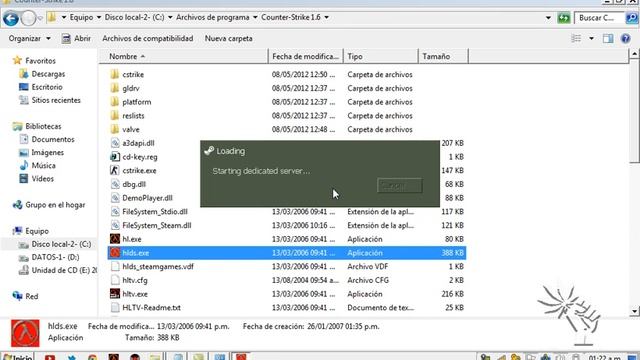The height and width of the screenshot is (360, 640).
Task: Open the view options dropdown arrow
Action: 591,38
